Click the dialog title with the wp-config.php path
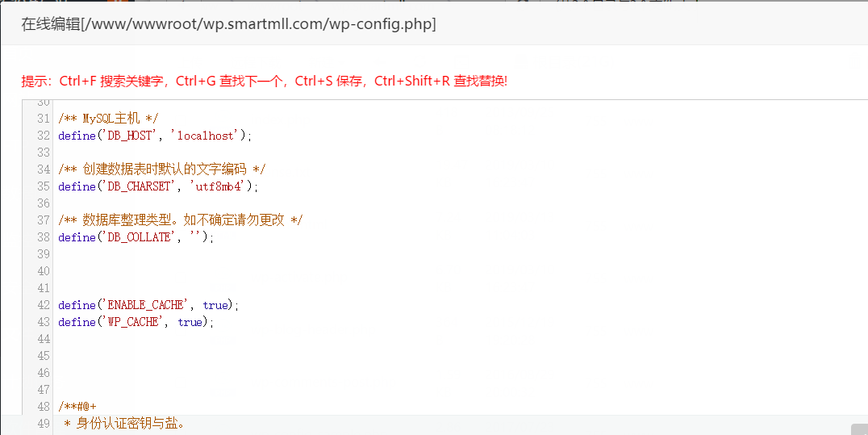 (x=228, y=24)
